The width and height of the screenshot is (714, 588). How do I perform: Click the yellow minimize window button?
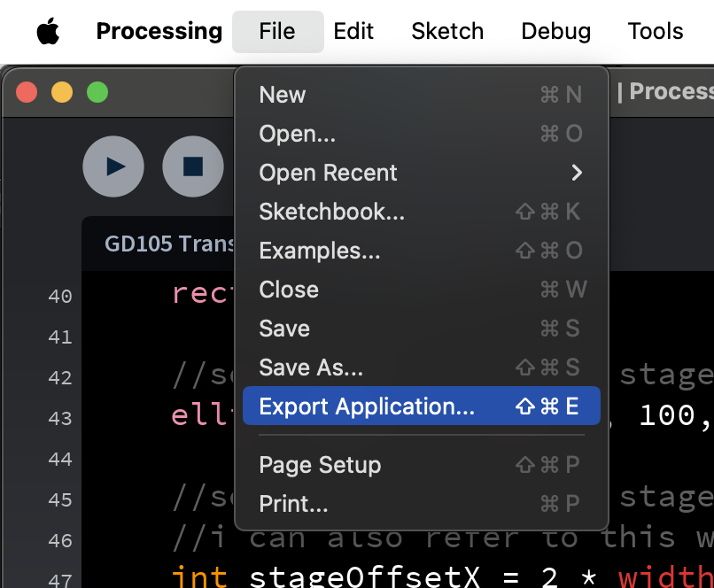tap(62, 92)
